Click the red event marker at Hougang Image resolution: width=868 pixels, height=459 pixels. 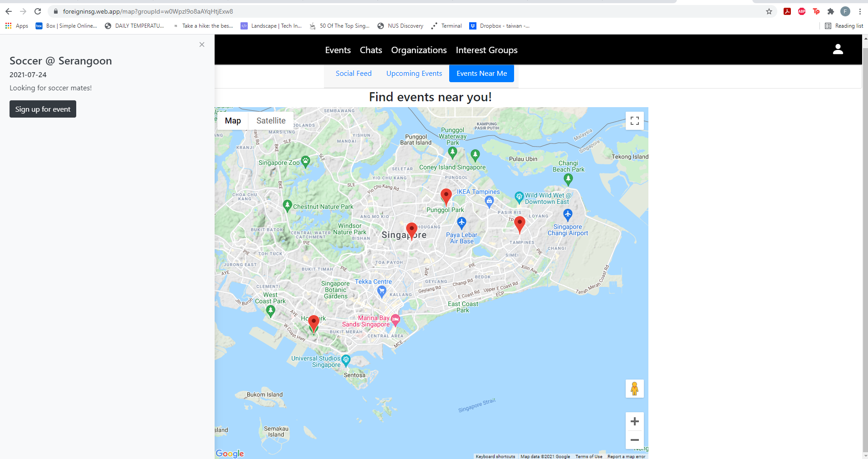(412, 231)
